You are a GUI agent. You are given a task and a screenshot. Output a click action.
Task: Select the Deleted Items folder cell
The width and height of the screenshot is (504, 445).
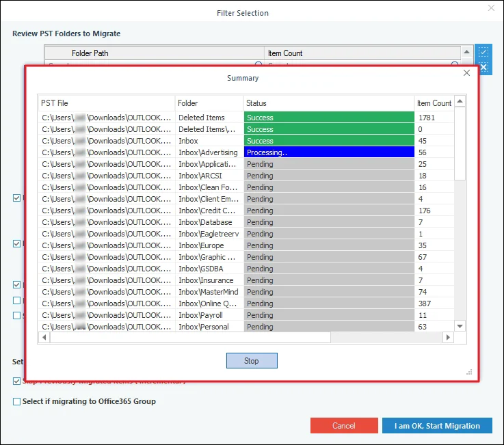(209, 118)
